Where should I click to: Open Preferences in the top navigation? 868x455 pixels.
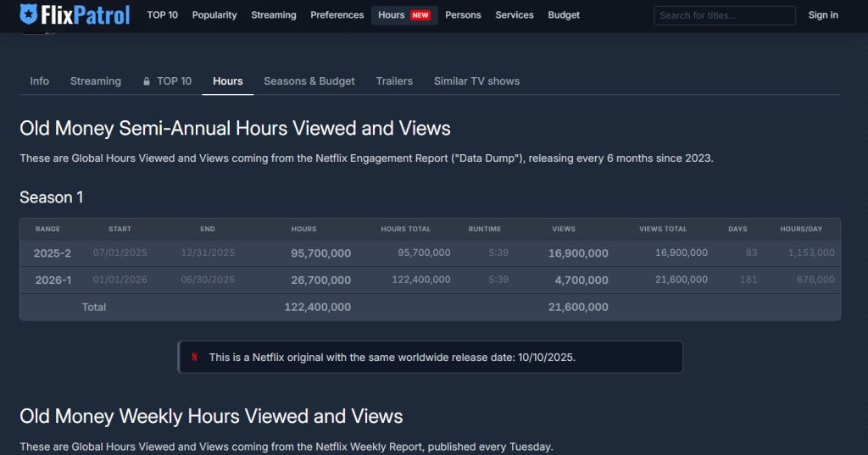pyautogui.click(x=337, y=15)
